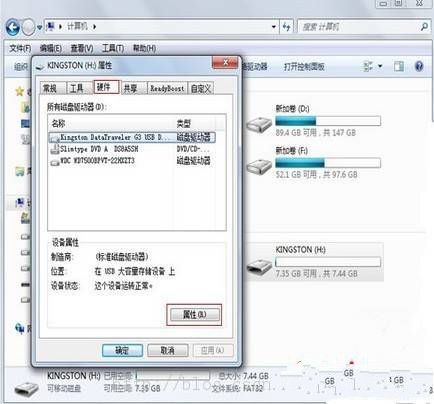This screenshot has height=404, width=434.
Task: Open the 编辑(E) menu
Action: [51, 48]
